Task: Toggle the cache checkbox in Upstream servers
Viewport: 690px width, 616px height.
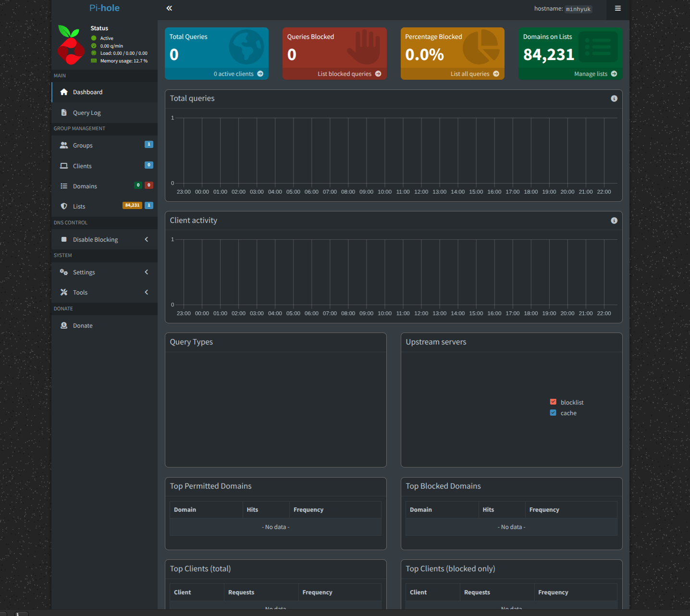Action: pyautogui.click(x=553, y=413)
